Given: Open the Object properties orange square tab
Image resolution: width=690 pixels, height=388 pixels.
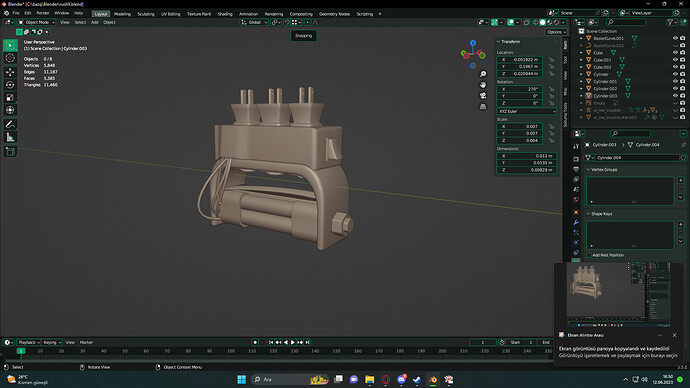Looking at the screenshot, I should [x=576, y=212].
